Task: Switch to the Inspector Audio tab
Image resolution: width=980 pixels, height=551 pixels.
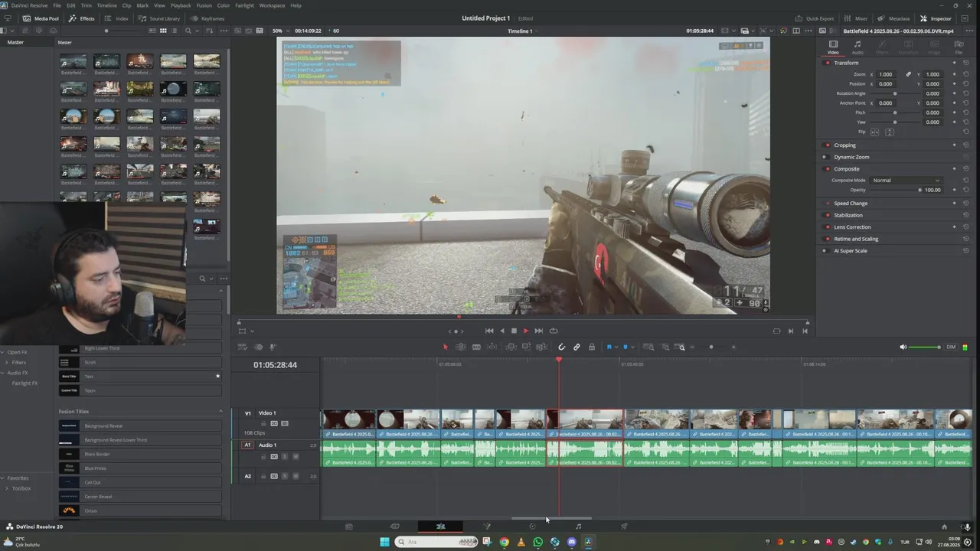Action: click(x=857, y=47)
